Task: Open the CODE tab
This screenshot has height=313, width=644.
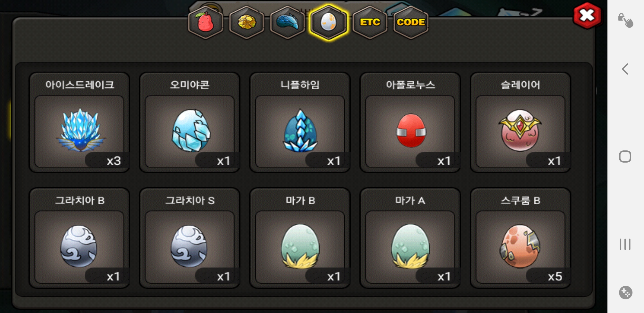Action: click(411, 22)
